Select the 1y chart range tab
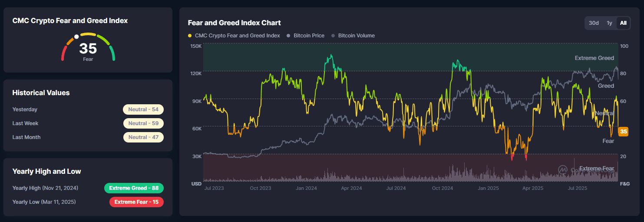The image size is (644, 222). [609, 23]
